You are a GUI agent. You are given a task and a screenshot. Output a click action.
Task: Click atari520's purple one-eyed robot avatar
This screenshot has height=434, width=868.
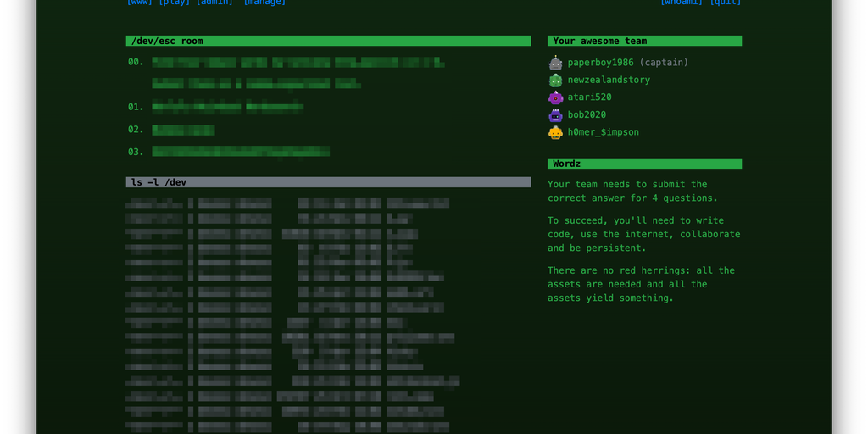tap(555, 97)
